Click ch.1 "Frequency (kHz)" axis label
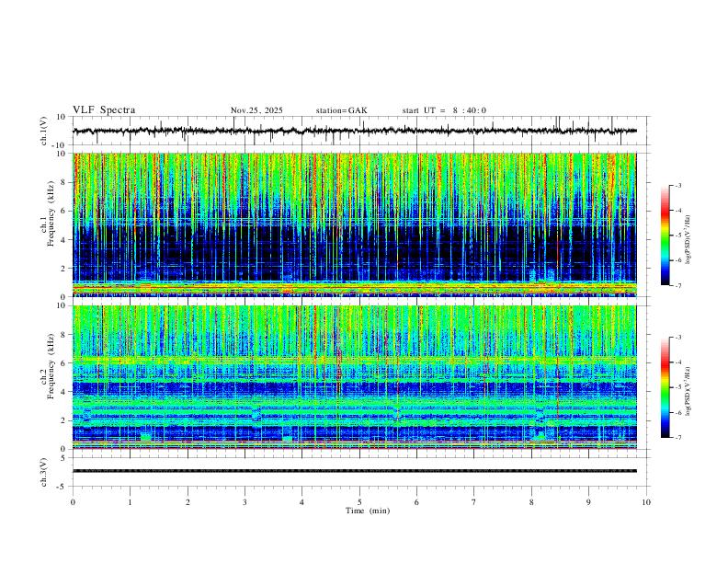The image size is (728, 563). [x=51, y=213]
